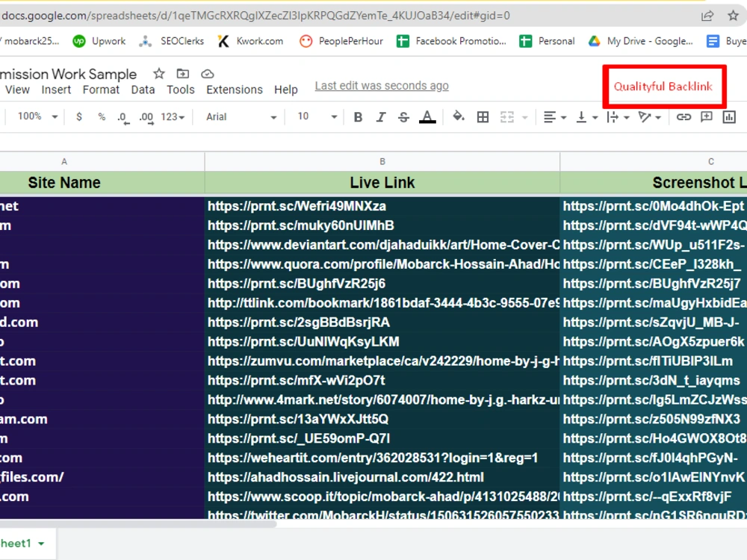Open the Data menu

click(x=143, y=90)
